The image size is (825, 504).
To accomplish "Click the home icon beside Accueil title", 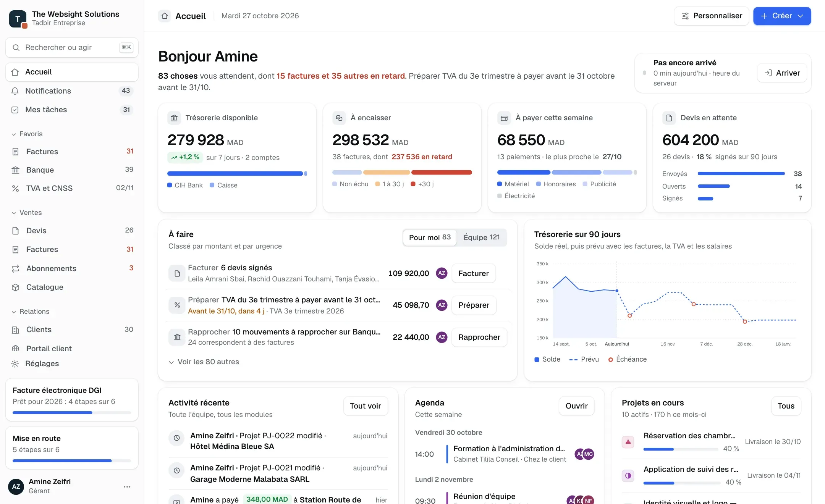I will click(x=165, y=16).
